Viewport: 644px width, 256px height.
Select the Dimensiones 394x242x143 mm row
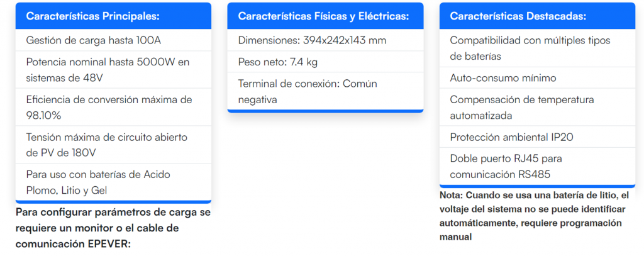325,41
